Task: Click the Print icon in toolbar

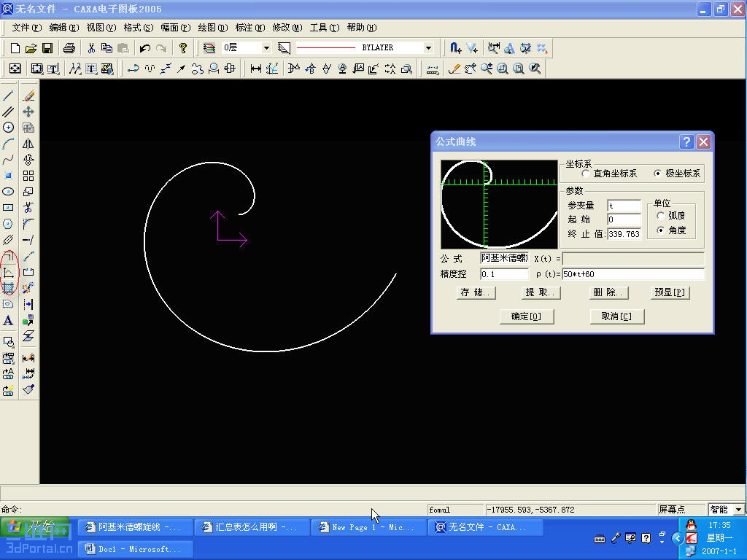Action: pos(69,48)
